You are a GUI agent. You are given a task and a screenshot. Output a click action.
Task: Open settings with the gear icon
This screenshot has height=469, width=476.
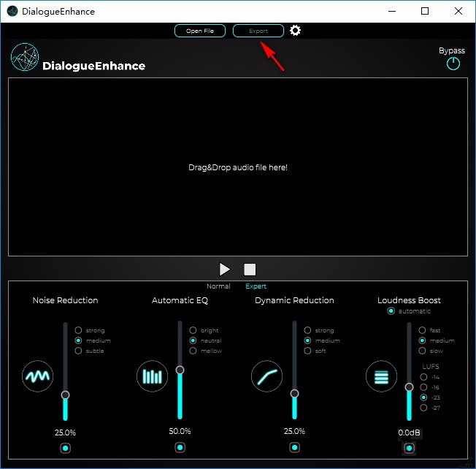pyautogui.click(x=295, y=31)
